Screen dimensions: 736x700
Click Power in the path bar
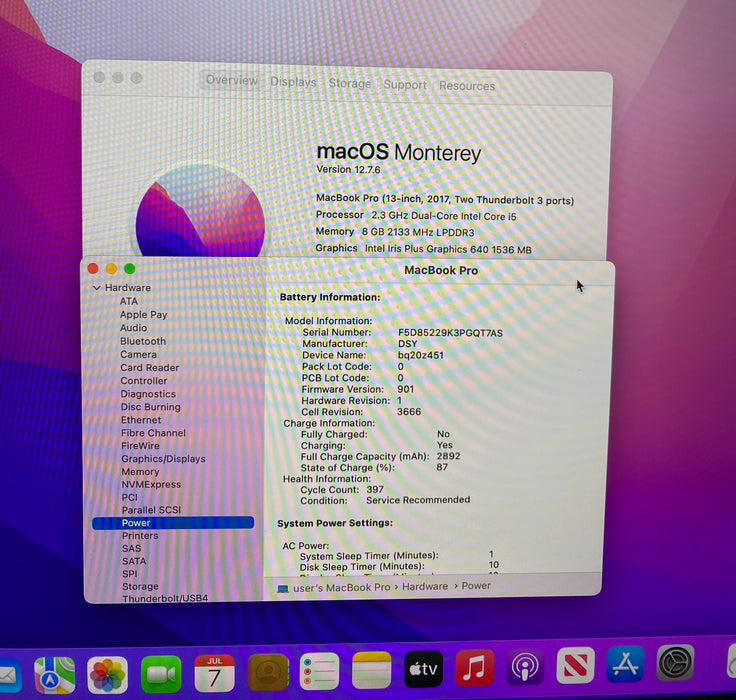click(476, 585)
